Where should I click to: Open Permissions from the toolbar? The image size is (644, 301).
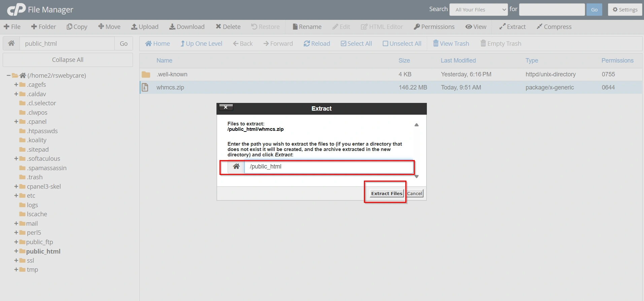pyautogui.click(x=434, y=27)
